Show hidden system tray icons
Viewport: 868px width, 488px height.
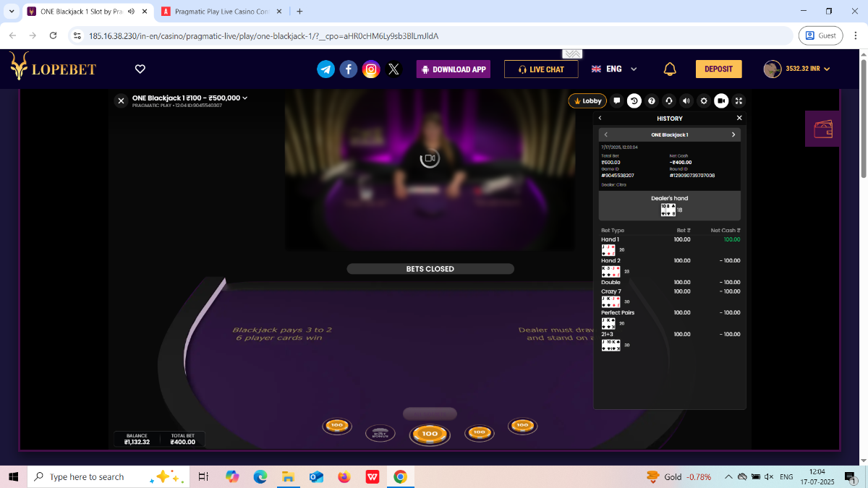tap(728, 477)
